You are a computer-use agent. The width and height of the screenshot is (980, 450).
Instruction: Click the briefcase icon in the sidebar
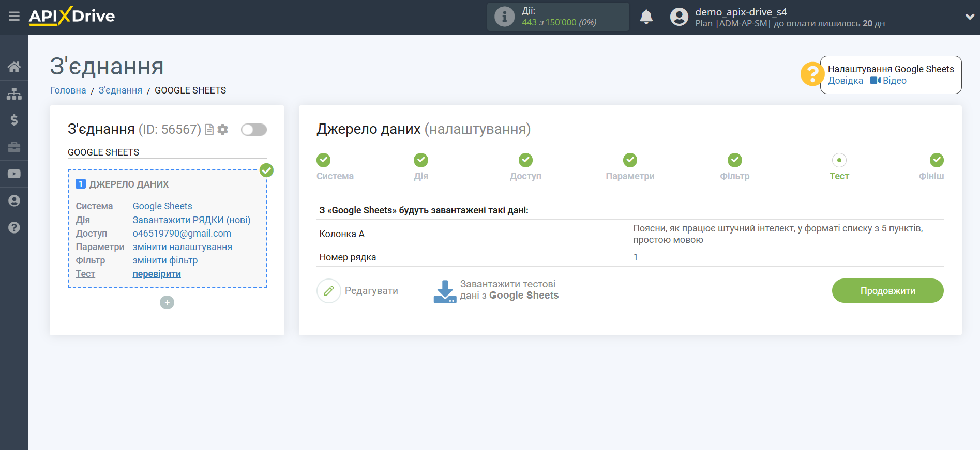(14, 147)
